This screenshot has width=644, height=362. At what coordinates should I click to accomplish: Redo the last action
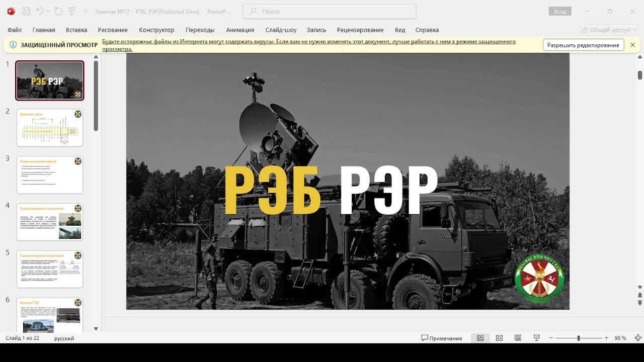pyautogui.click(x=58, y=11)
